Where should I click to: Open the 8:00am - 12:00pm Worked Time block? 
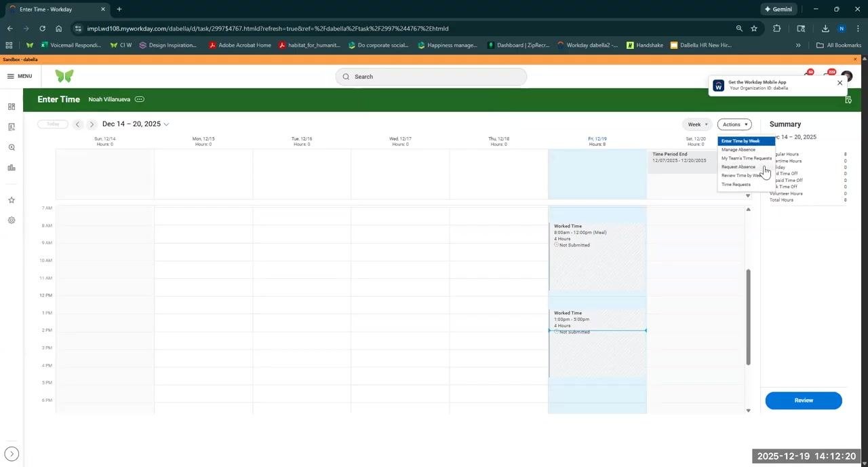coord(597,257)
